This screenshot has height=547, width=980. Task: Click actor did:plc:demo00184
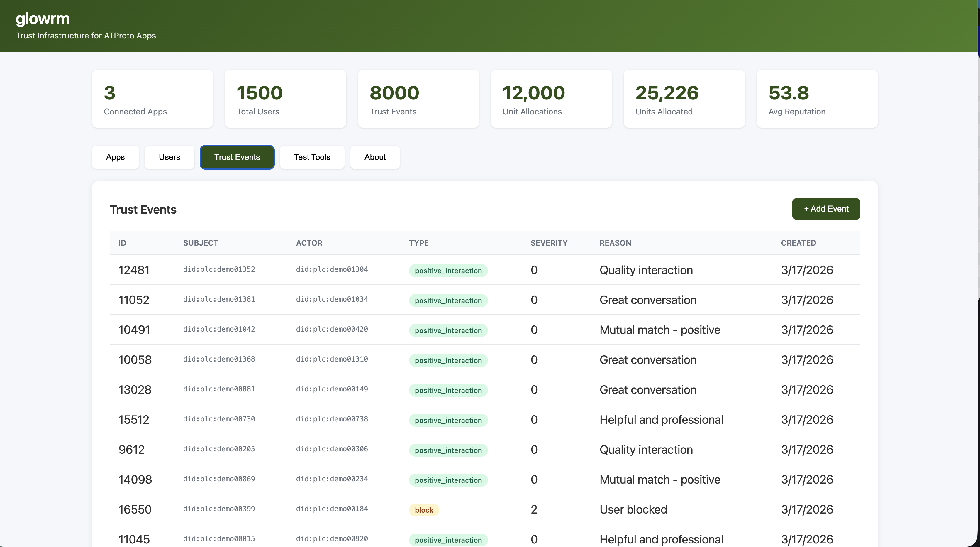point(332,509)
